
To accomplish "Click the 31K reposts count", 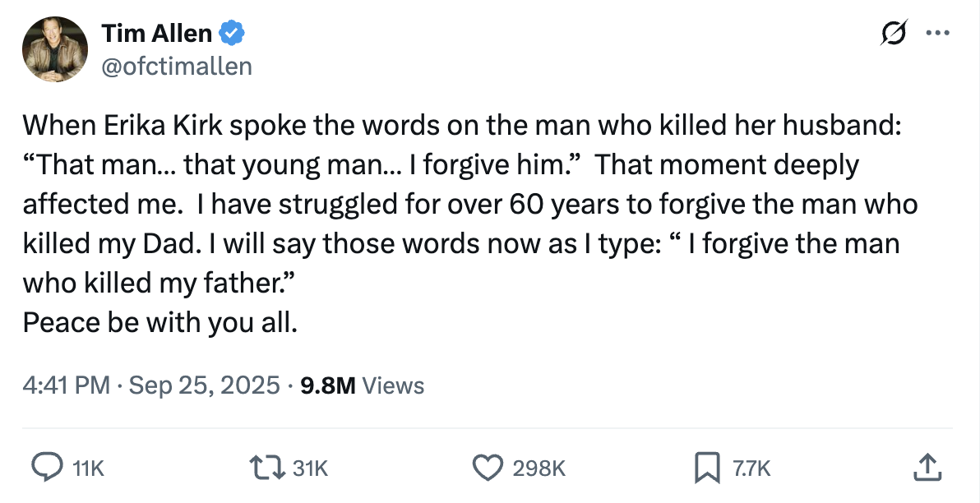I will pyautogui.click(x=312, y=468).
